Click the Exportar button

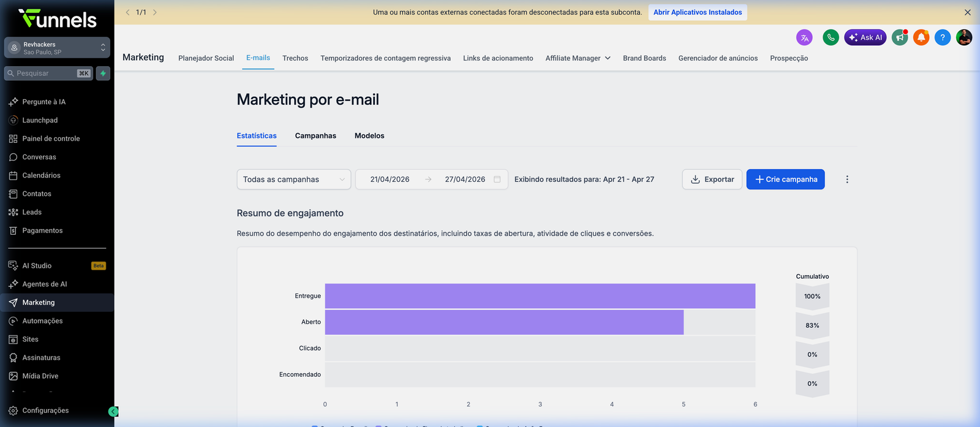click(712, 179)
